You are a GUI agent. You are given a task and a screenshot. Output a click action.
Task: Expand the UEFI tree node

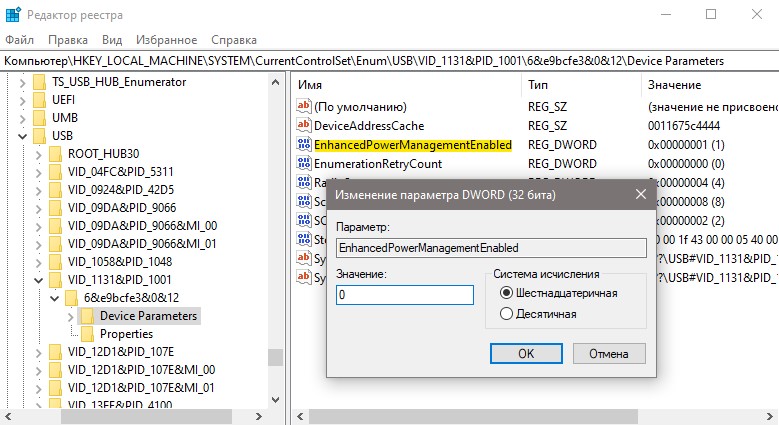22,100
